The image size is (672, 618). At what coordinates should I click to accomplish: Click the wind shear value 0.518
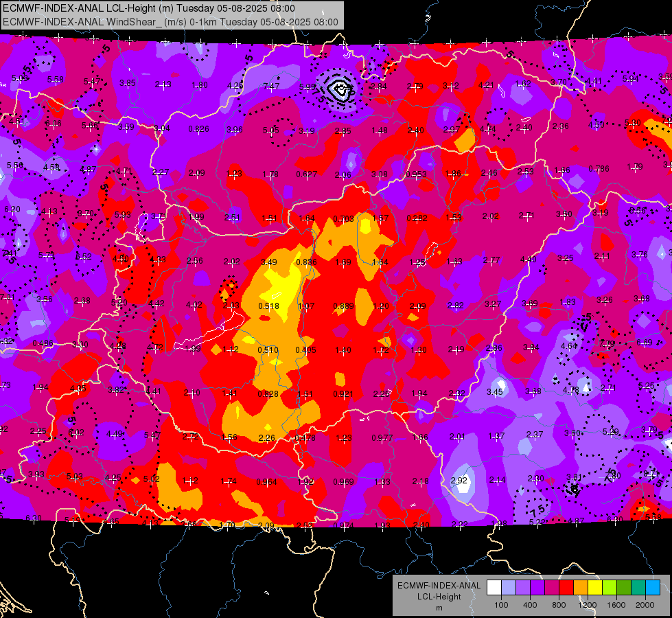pos(268,306)
